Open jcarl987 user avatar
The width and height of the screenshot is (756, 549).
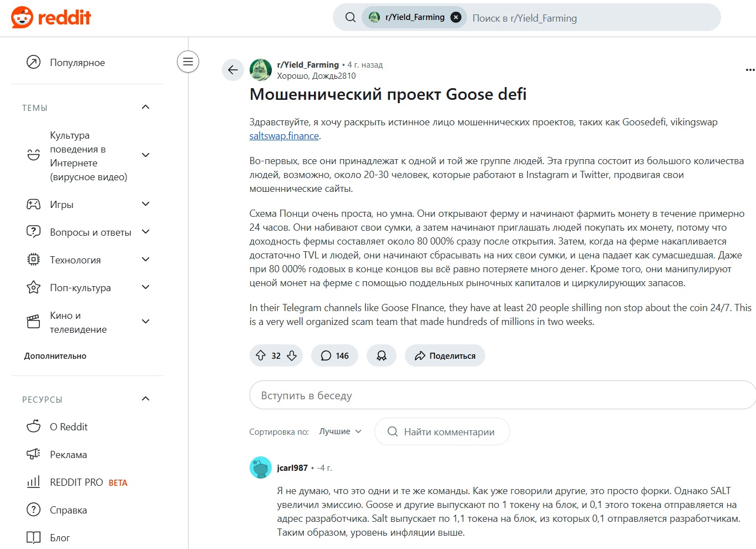click(261, 467)
